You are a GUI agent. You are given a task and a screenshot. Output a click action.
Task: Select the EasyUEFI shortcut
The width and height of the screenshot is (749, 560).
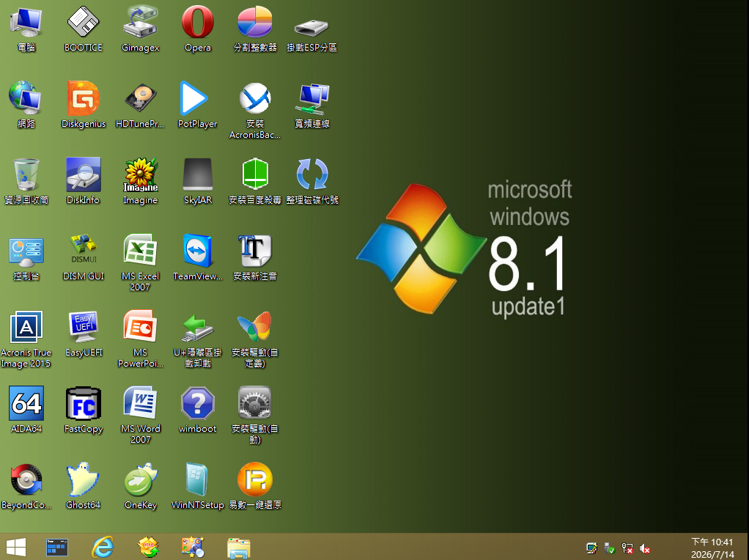pos(84,334)
